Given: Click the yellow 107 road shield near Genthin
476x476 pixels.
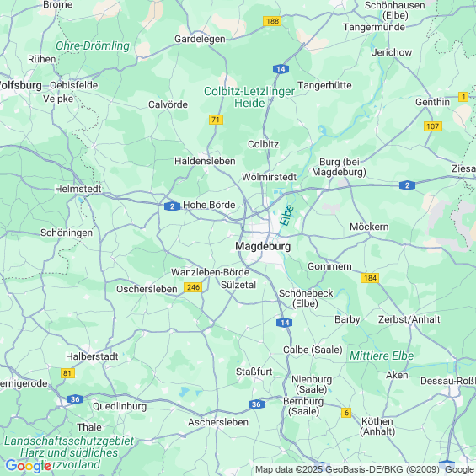Looking at the screenshot, I should tap(433, 126).
